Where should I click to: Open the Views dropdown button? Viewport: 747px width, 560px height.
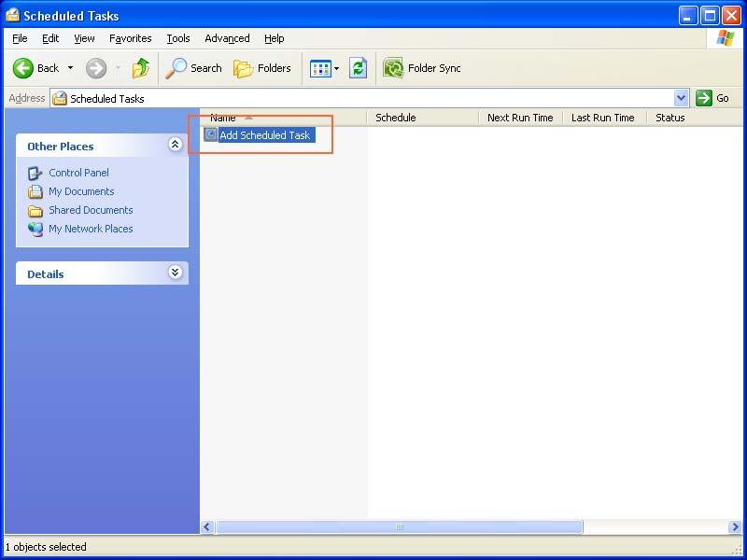(x=324, y=68)
